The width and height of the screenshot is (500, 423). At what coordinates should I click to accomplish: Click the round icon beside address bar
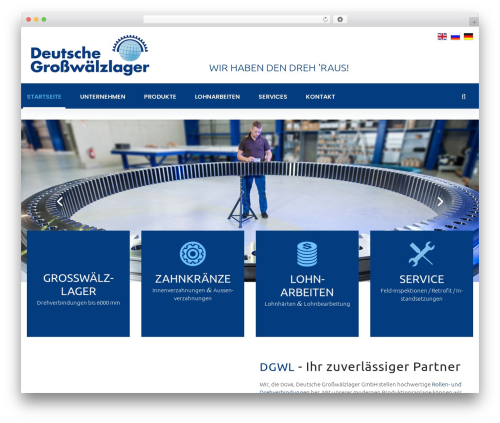pos(340,19)
